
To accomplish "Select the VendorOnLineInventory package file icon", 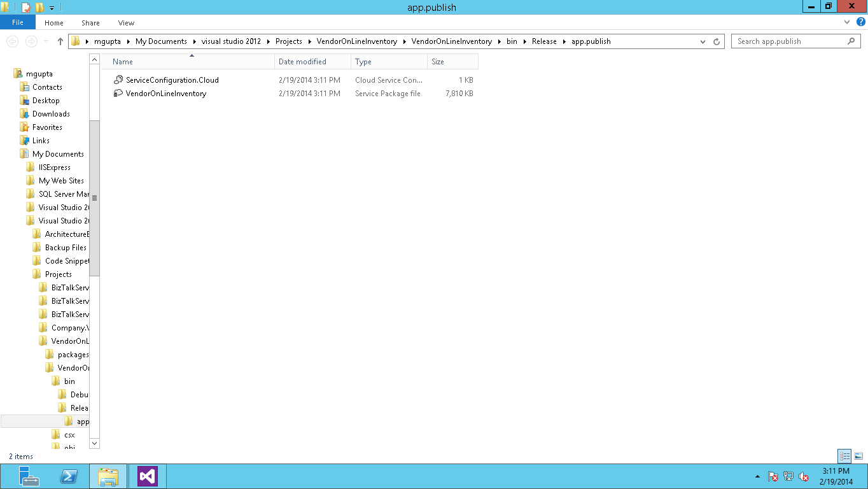I will (118, 94).
